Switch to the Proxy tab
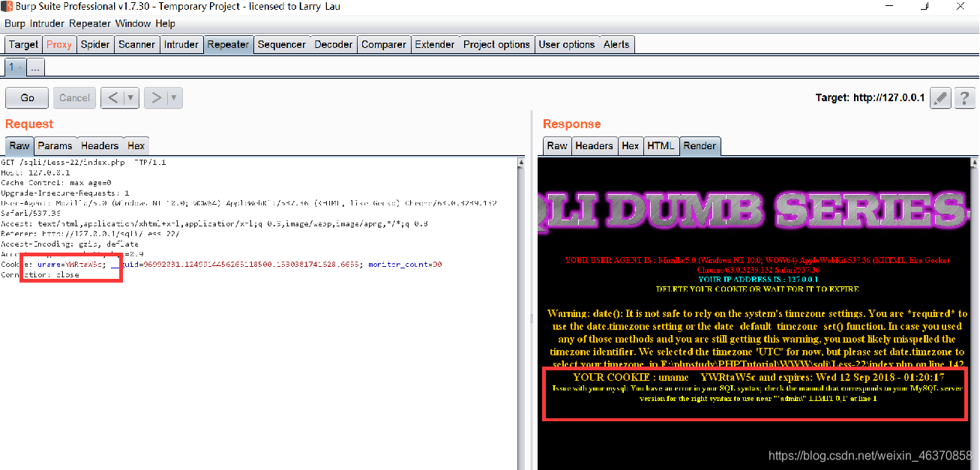 point(59,44)
